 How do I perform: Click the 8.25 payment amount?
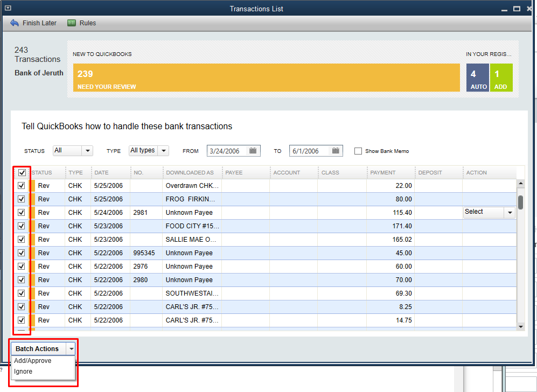pyautogui.click(x=406, y=307)
